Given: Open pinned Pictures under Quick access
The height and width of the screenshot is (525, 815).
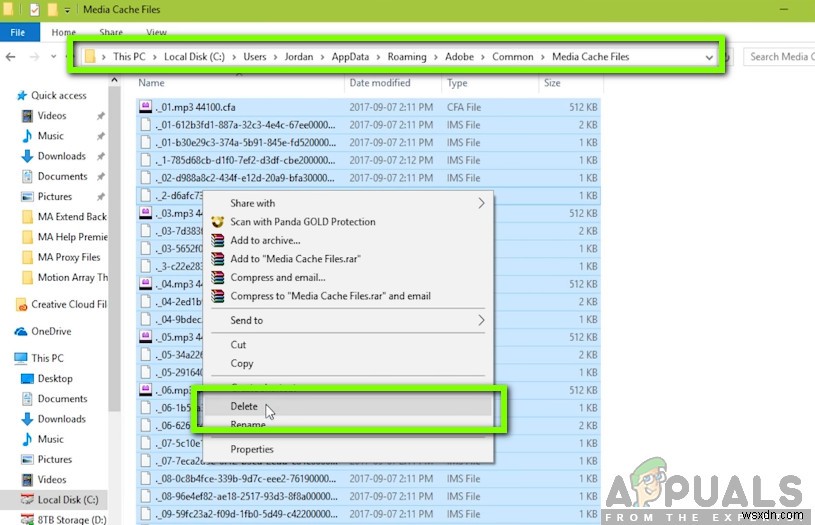Looking at the screenshot, I should (x=54, y=197).
